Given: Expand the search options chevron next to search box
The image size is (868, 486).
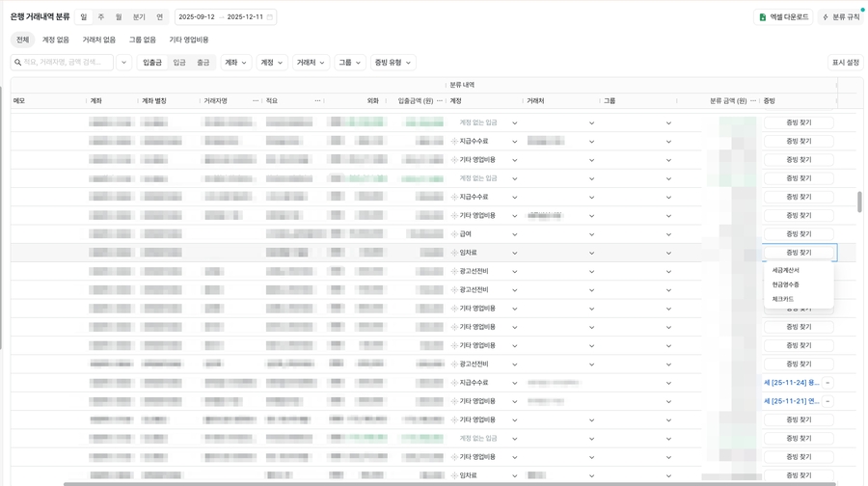Looking at the screenshot, I should point(123,63).
